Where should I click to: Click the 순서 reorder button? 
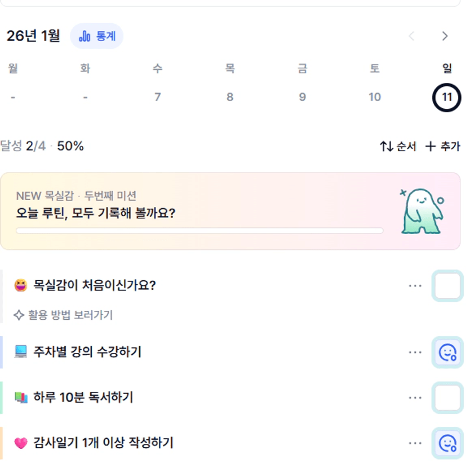pyautogui.click(x=398, y=147)
